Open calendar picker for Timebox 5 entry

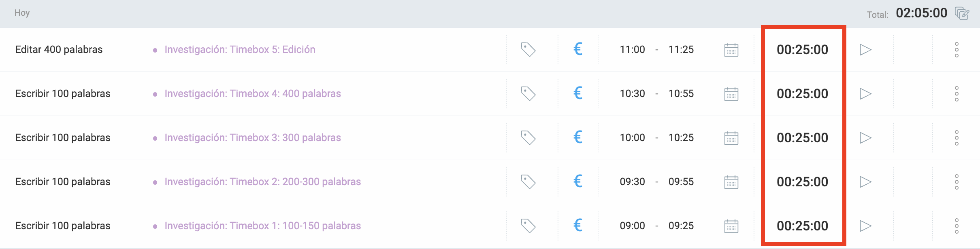731,50
